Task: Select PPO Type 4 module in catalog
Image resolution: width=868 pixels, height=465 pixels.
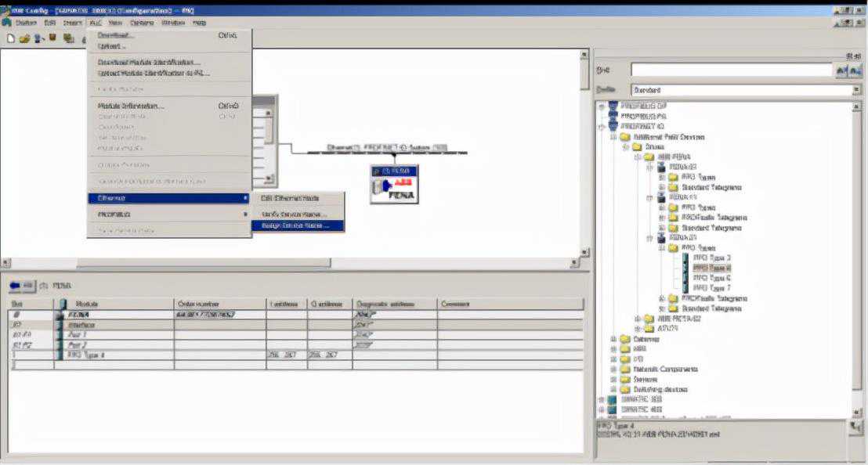Action: 711,268
